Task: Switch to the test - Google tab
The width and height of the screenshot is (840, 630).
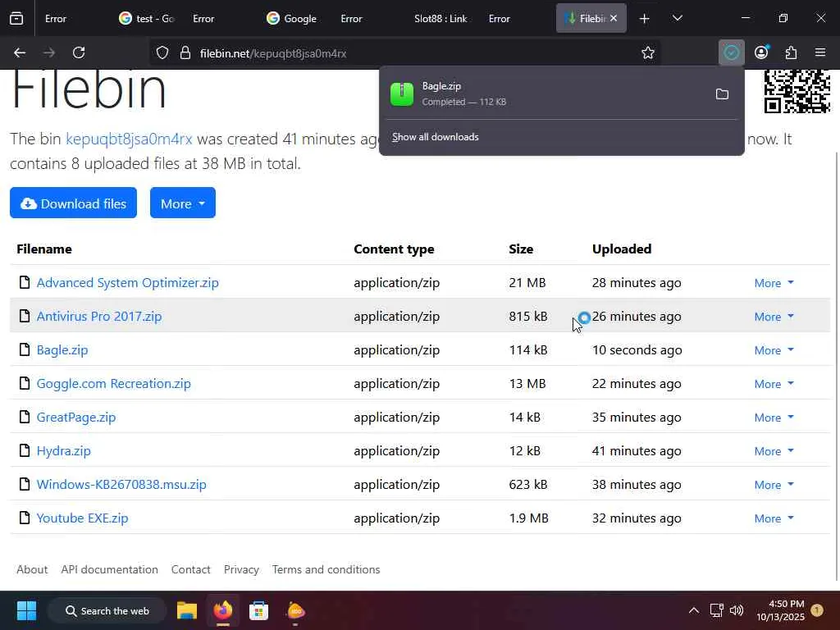Action: click(x=147, y=18)
